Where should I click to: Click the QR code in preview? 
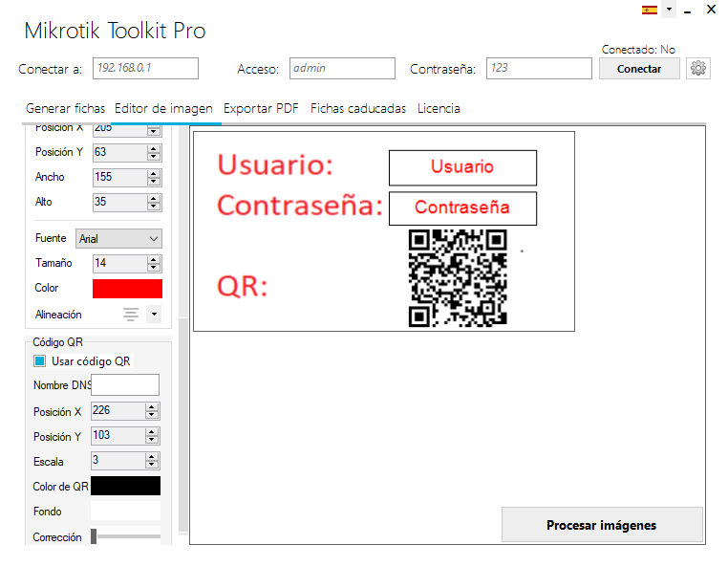click(458, 278)
